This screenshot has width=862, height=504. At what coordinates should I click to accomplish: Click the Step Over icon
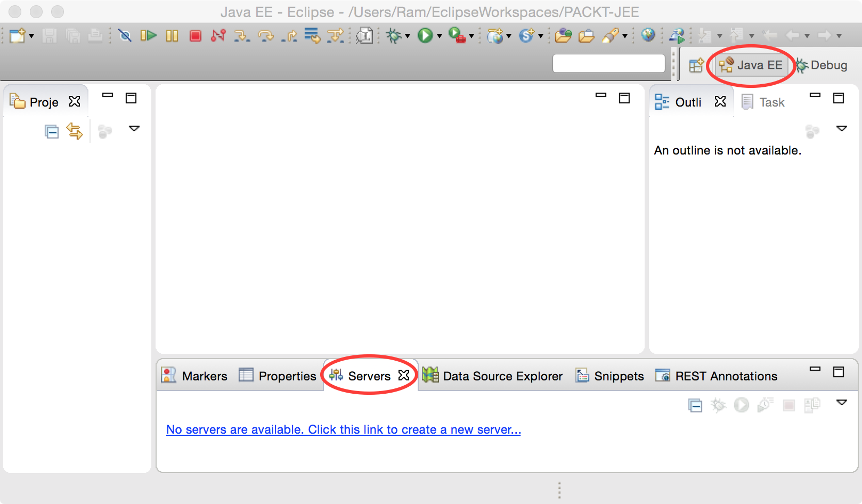(x=265, y=36)
